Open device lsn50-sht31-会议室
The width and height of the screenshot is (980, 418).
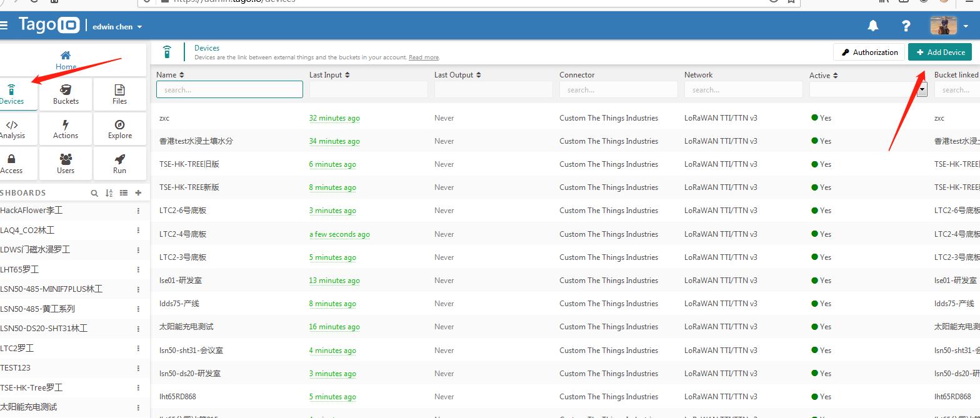191,351
